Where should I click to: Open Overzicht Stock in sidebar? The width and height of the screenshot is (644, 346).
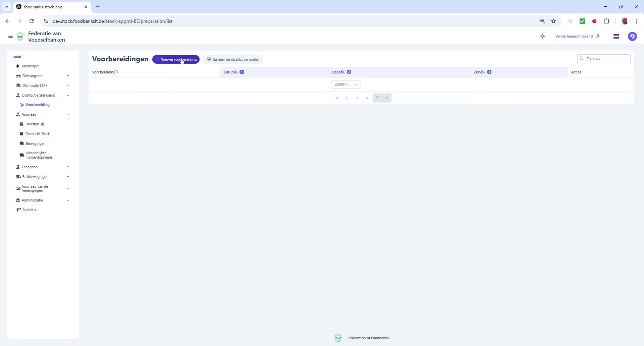pyautogui.click(x=38, y=134)
